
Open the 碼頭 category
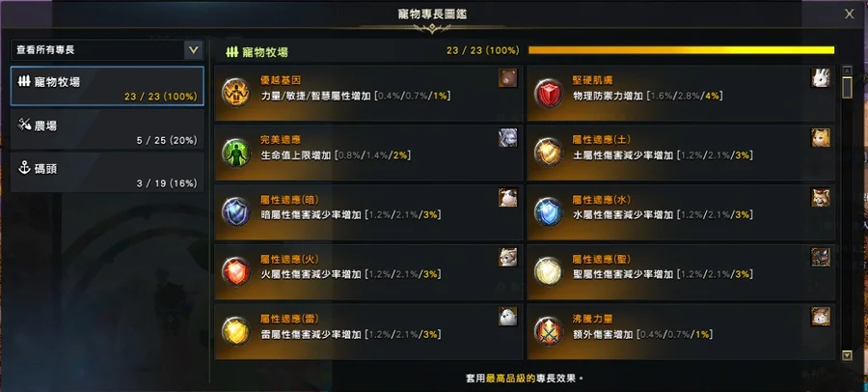pyautogui.click(x=107, y=173)
